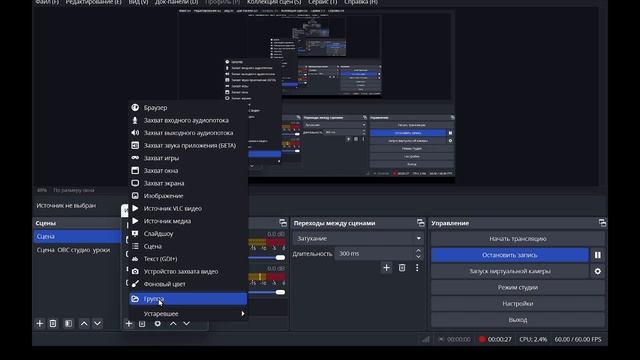This screenshot has height=360, width=640.
Task: Add a transition with plus icon
Action: pyautogui.click(x=386, y=268)
